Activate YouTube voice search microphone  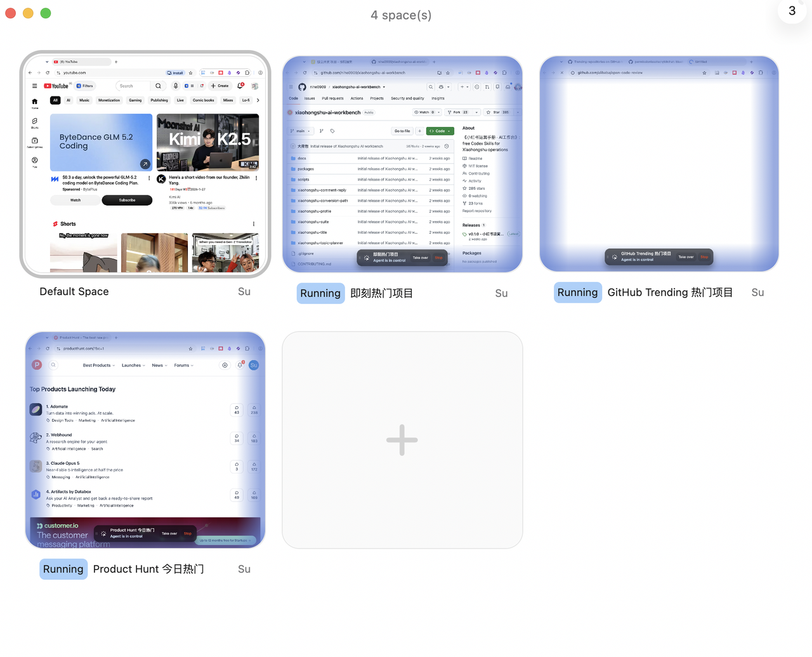pyautogui.click(x=176, y=86)
